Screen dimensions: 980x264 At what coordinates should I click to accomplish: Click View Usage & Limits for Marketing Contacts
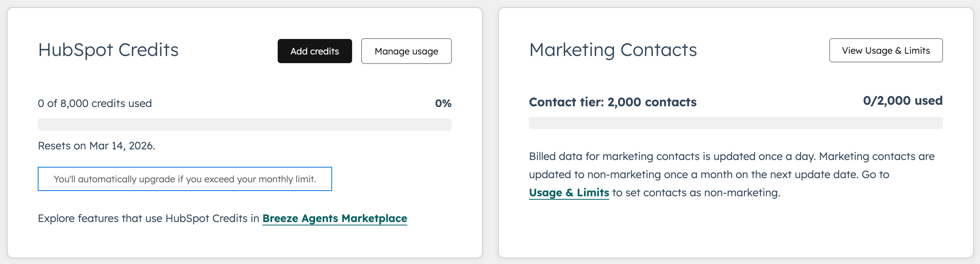pos(885,50)
